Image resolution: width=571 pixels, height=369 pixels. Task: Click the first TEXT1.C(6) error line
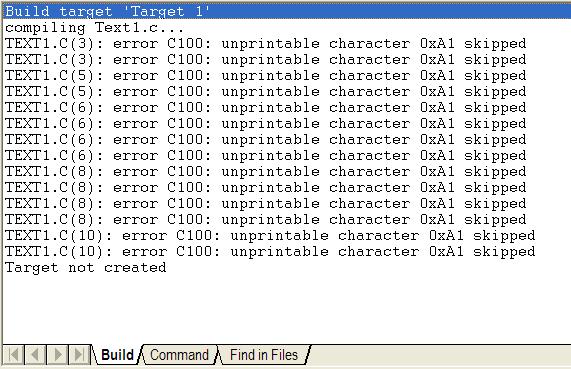point(265,108)
